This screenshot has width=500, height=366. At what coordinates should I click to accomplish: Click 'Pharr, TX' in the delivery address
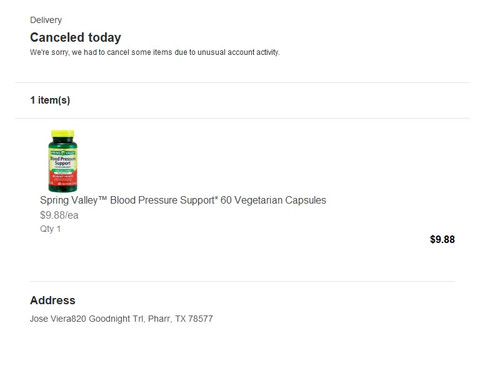[x=167, y=319]
